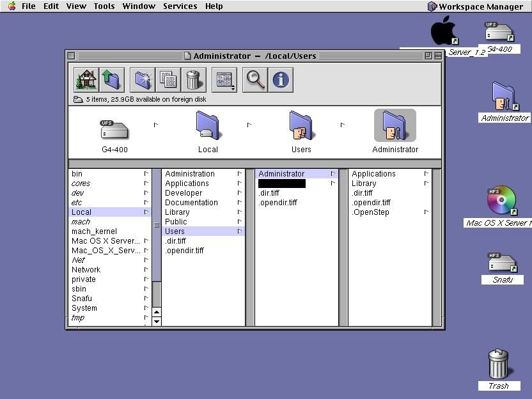Open the Window menu
Viewport: 532px width, 399px height.
pyautogui.click(x=139, y=6)
